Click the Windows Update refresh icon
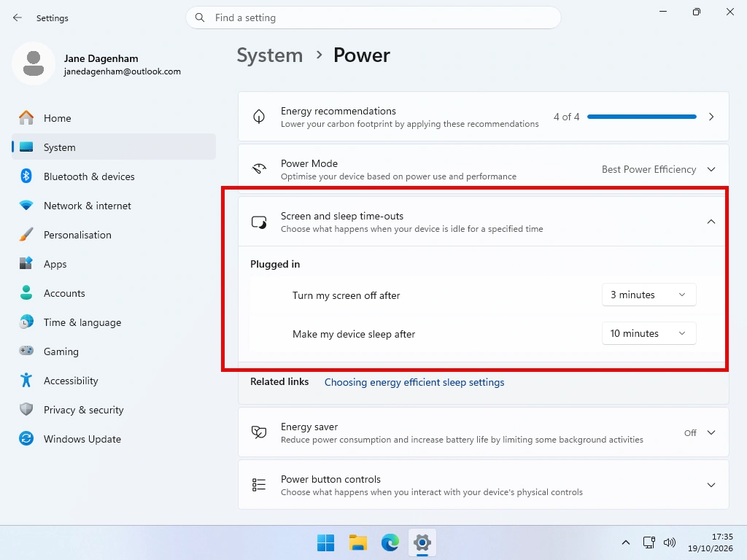The image size is (747, 560). point(26,438)
